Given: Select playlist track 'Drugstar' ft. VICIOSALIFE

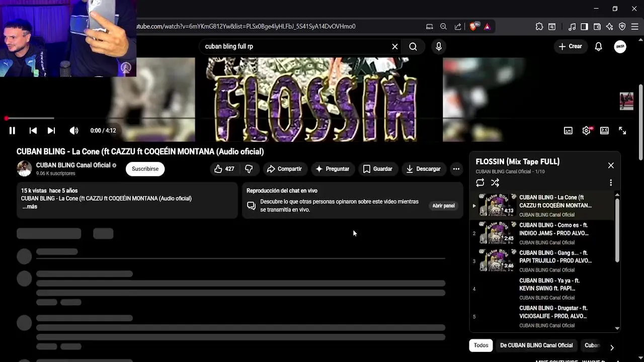Looking at the screenshot, I should (x=542, y=316).
